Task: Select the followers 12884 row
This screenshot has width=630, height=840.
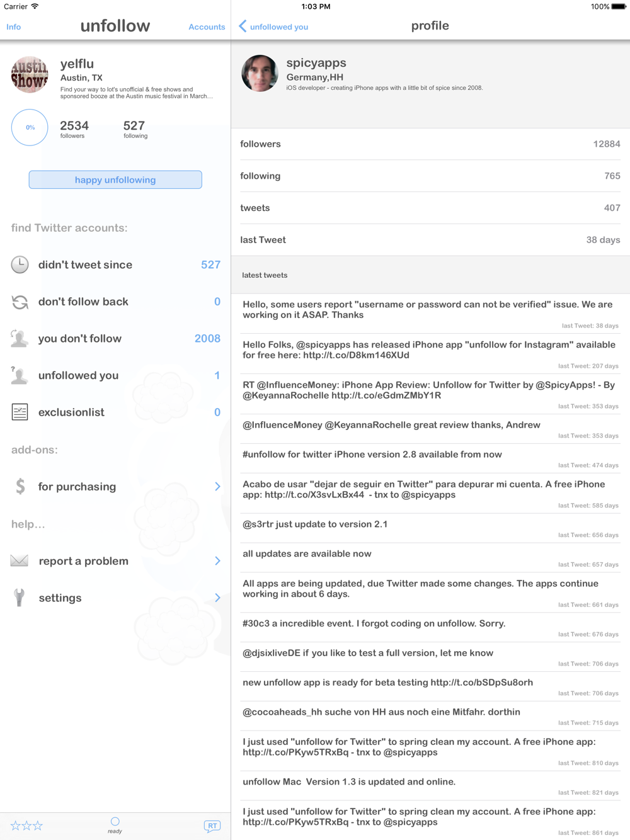Action: (430, 144)
